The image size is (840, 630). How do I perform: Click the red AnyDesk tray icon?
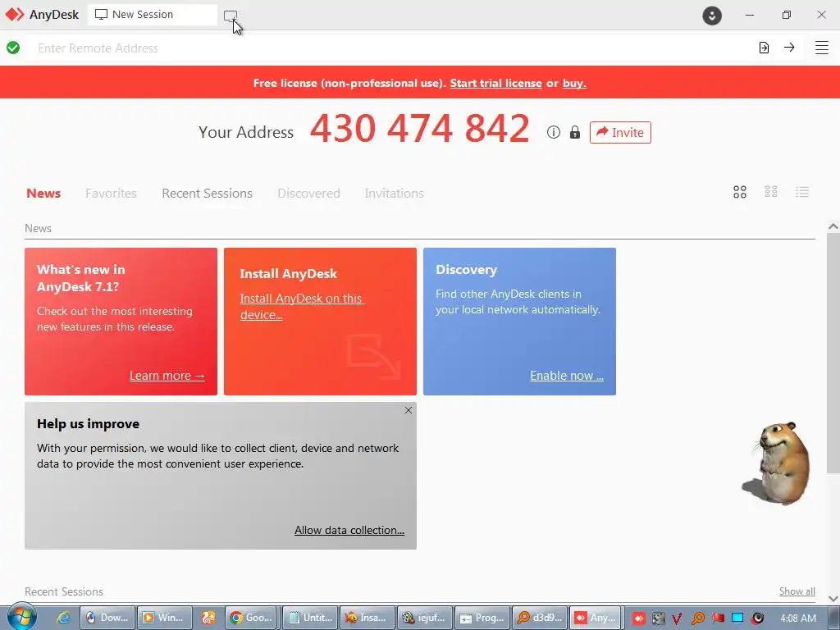(x=638, y=619)
